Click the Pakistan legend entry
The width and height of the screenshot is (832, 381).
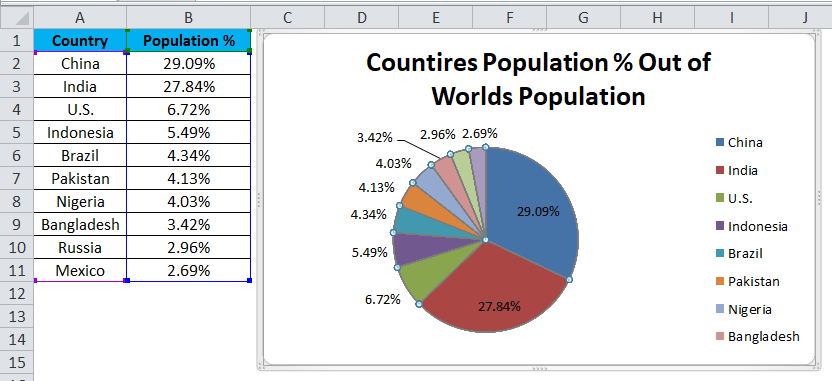tap(748, 281)
